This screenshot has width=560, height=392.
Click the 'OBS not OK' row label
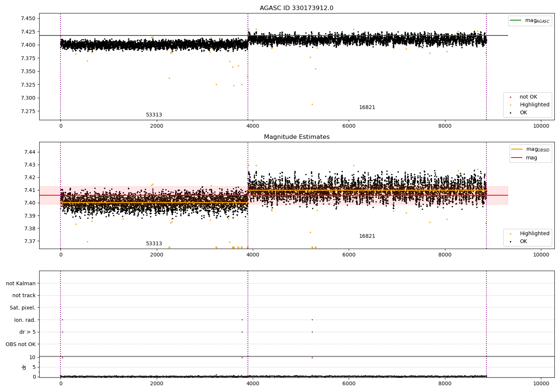(21, 344)
